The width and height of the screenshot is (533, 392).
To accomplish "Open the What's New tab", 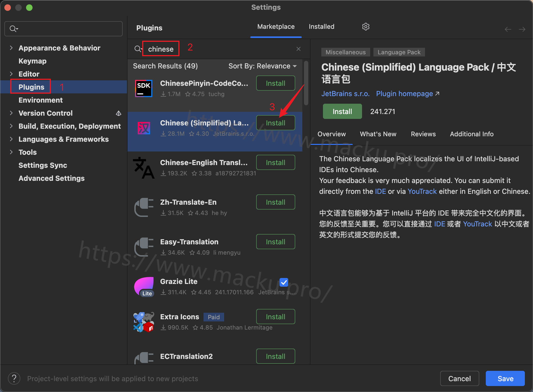I will [378, 134].
